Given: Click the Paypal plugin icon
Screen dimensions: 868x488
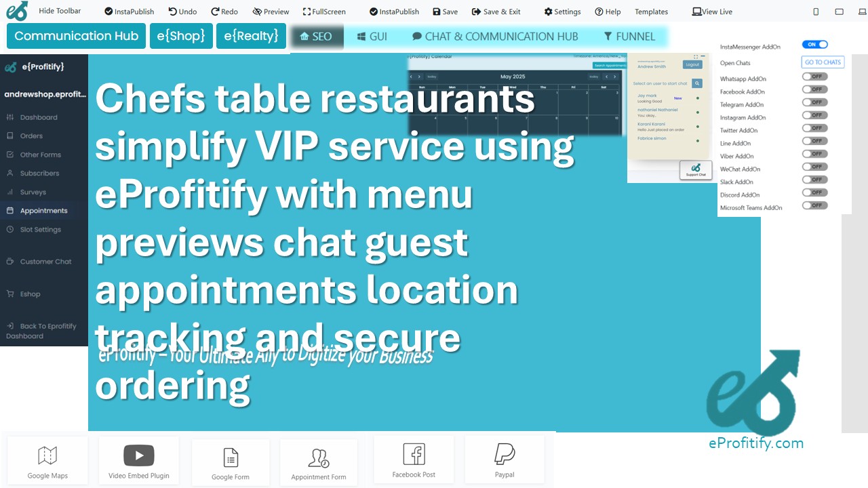Looking at the screenshot, I should (505, 455).
